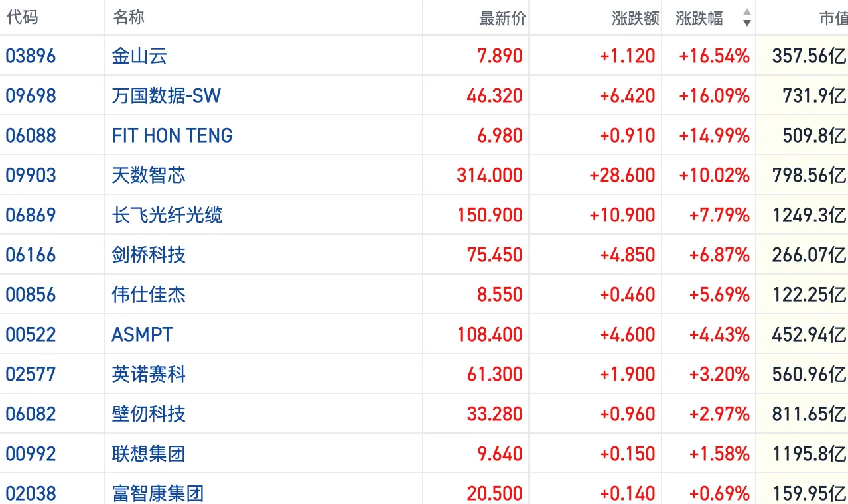Open stock code 03896
The height and width of the screenshot is (504, 848).
tap(31, 56)
